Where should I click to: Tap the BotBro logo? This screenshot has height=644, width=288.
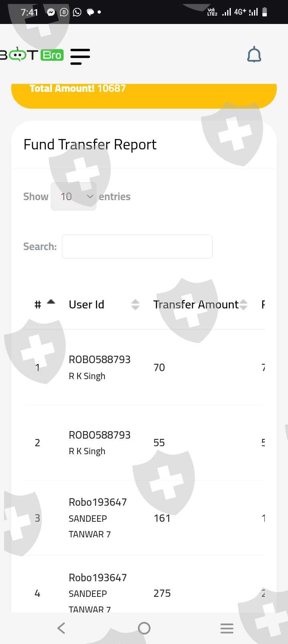[x=32, y=55]
